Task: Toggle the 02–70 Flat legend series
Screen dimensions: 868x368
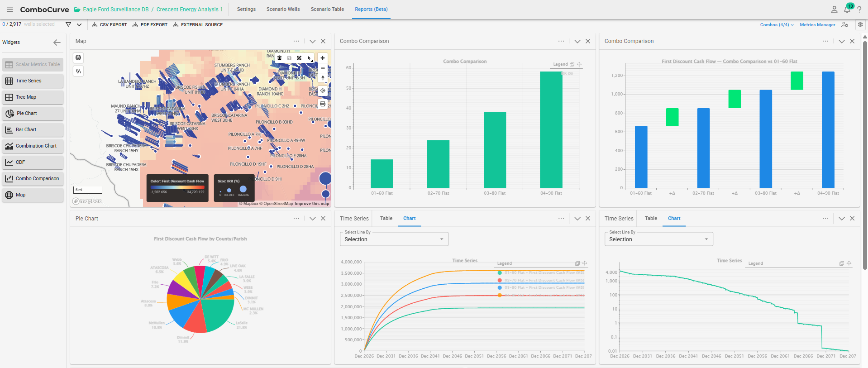Action: point(541,280)
